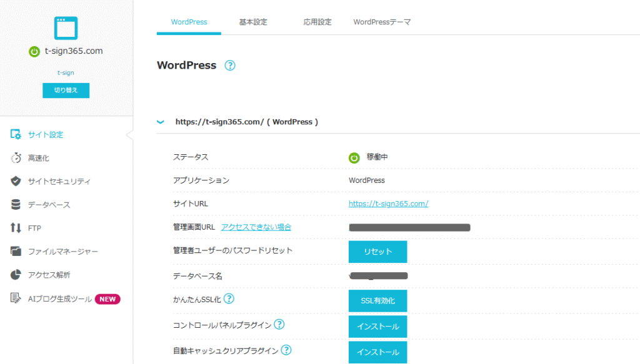The height and width of the screenshot is (364, 640).
Task: Click the help icon next to WordPress heading
Action: 230,65
